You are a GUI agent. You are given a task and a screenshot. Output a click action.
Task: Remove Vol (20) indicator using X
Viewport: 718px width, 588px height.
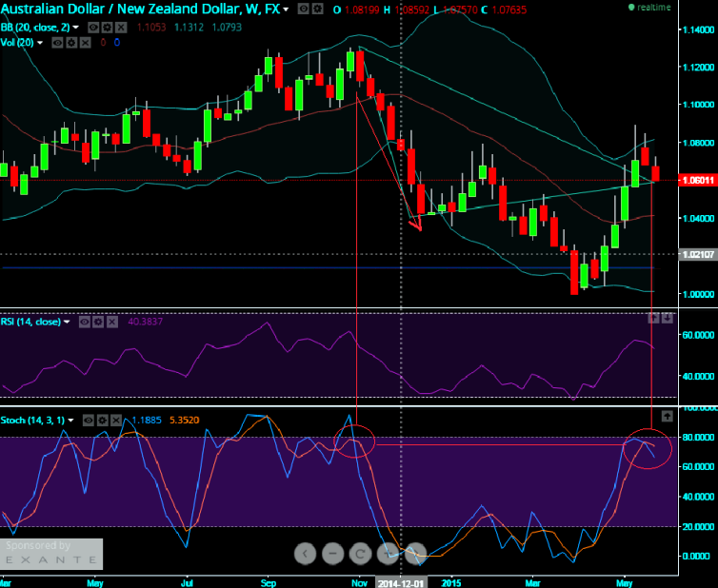[x=85, y=43]
